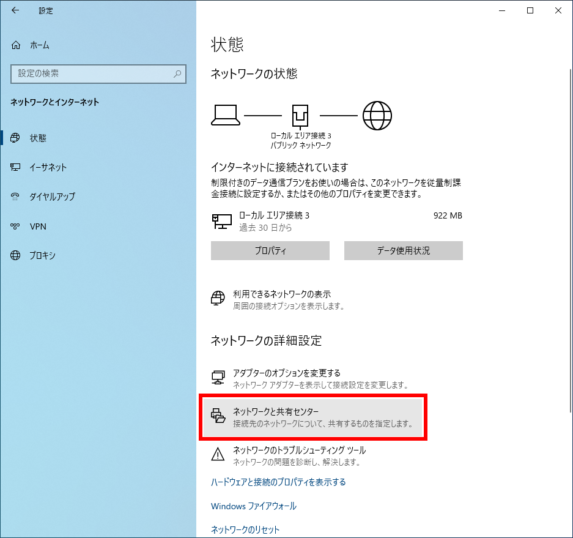The width and height of the screenshot is (573, 538).
Task: Click the VPN sidebar icon
Action: coord(15,226)
